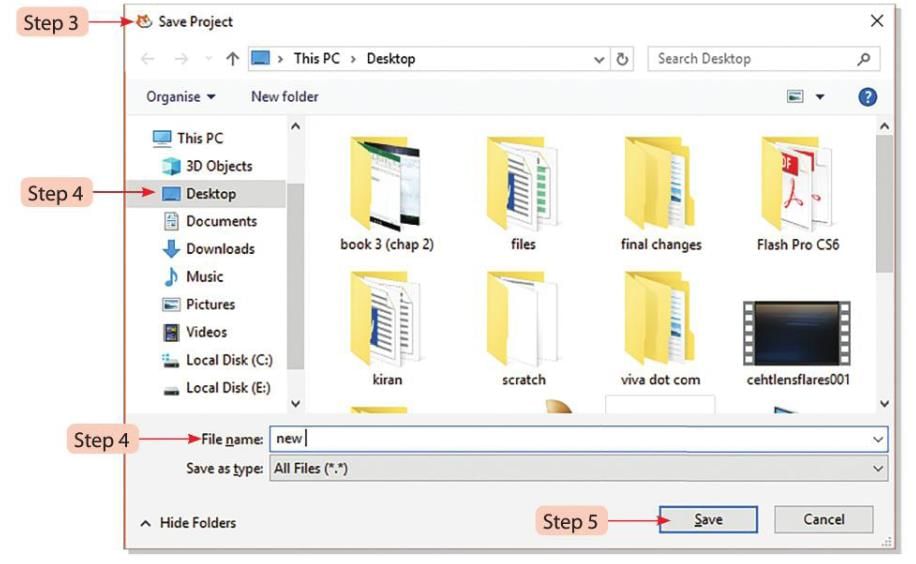Image resolution: width=916 pixels, height=564 pixels.
Task: Open the Organise menu
Action: point(181,96)
